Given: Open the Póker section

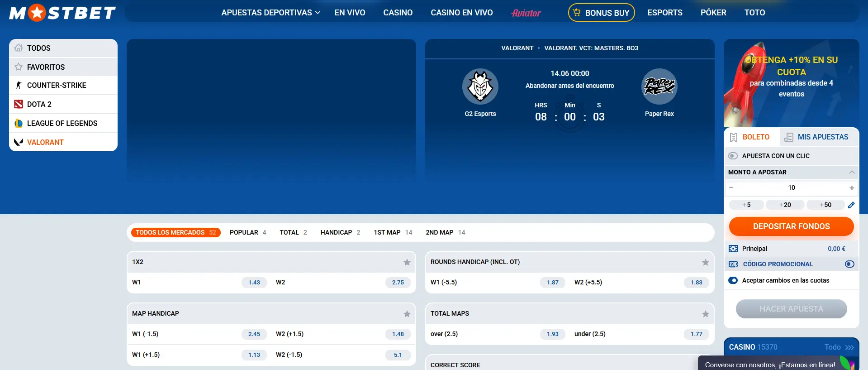Looking at the screenshot, I should [713, 13].
